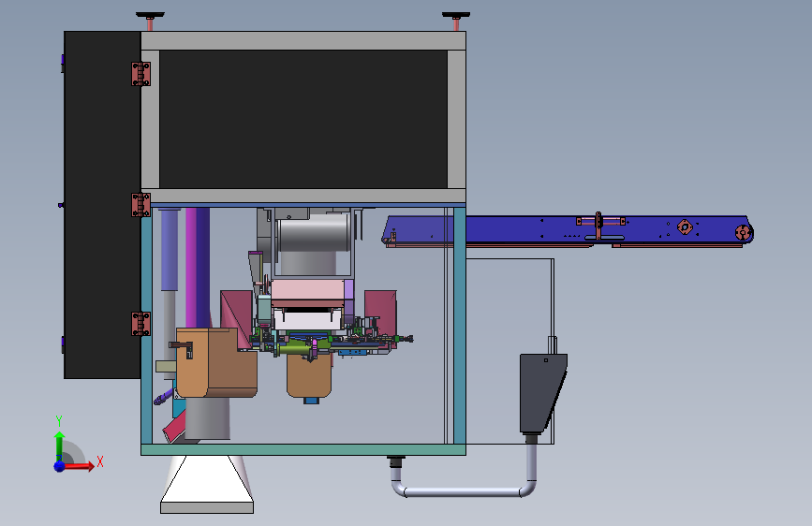Click the "Y" label of the coordinate triad
Image resolution: width=812 pixels, height=526 pixels.
click(59, 421)
